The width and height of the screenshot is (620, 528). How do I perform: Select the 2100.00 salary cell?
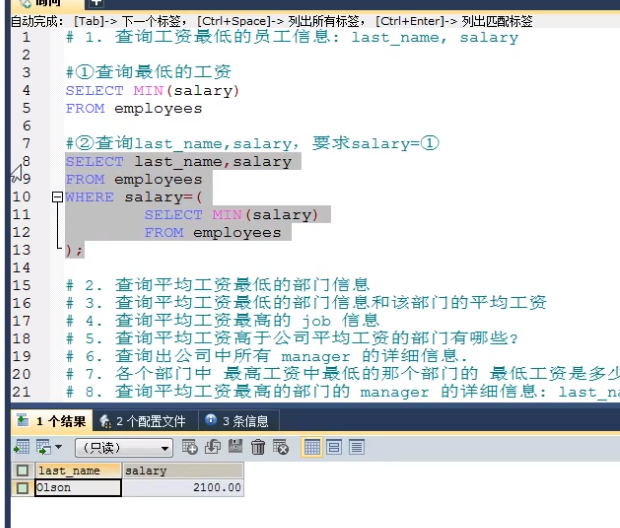click(183, 488)
